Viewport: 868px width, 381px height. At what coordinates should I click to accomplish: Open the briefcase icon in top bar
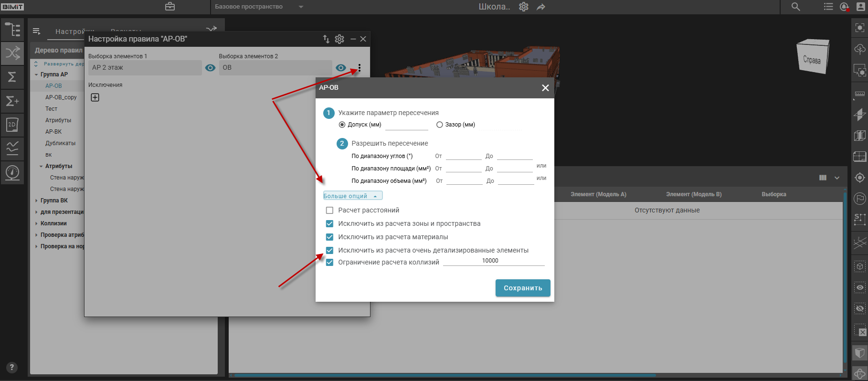tap(170, 7)
